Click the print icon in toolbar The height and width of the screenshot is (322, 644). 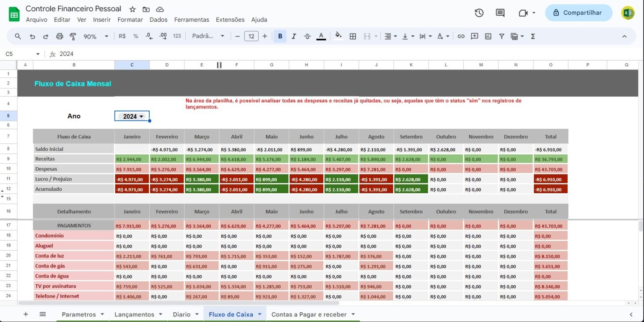coord(60,36)
